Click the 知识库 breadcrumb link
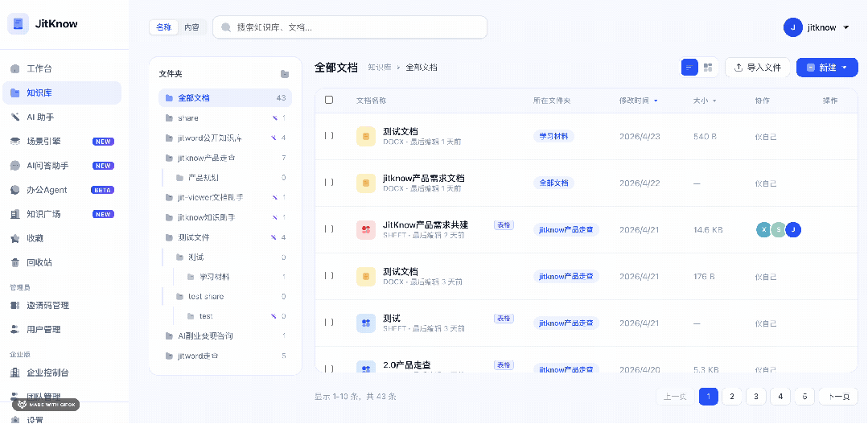Viewport: 868px width, 424px height. (x=379, y=68)
